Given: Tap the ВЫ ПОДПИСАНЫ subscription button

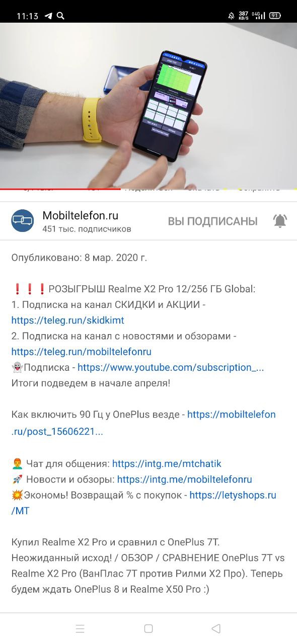Looking at the screenshot, I should click(x=212, y=221).
